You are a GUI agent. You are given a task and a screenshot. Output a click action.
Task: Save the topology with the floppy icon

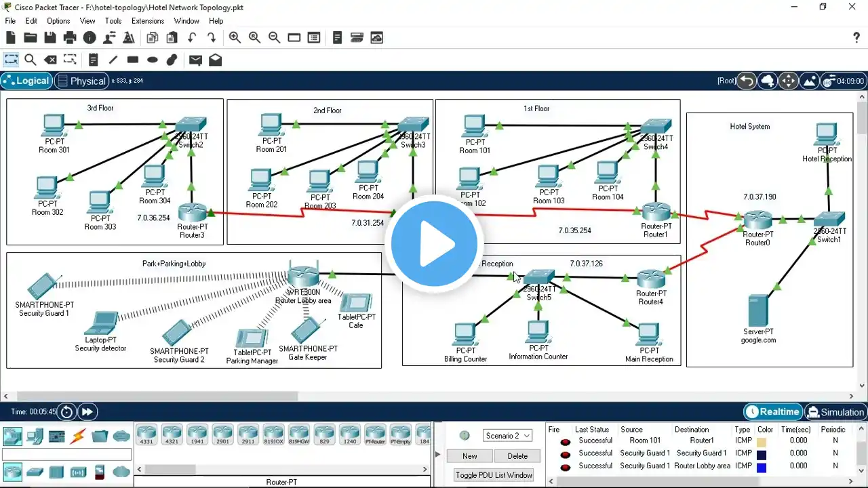click(x=50, y=38)
